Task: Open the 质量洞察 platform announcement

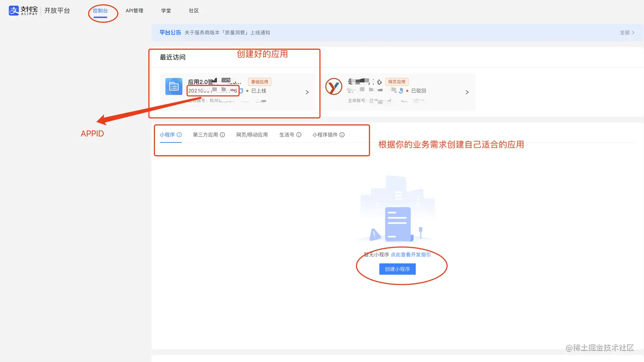Action: point(228,32)
